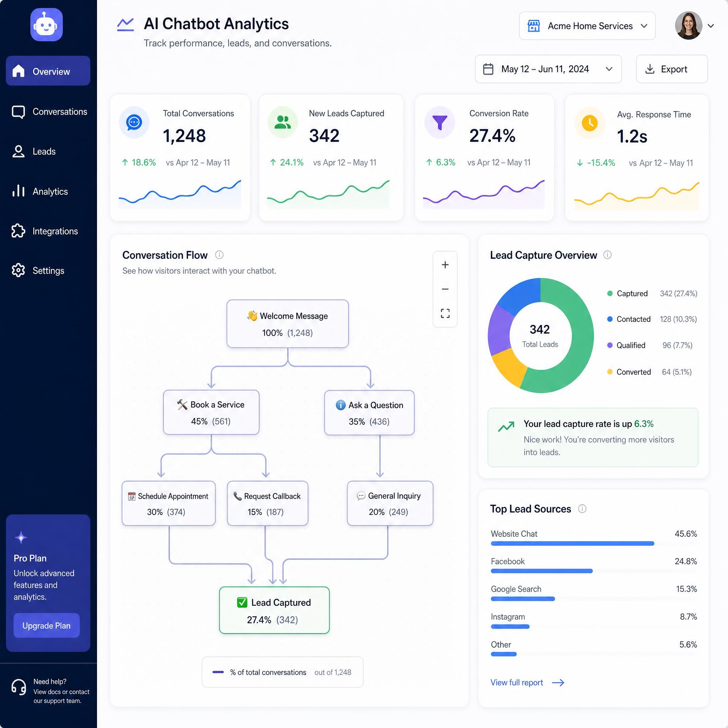Select the Book a Service flow node
The height and width of the screenshot is (728, 728).
click(x=211, y=412)
